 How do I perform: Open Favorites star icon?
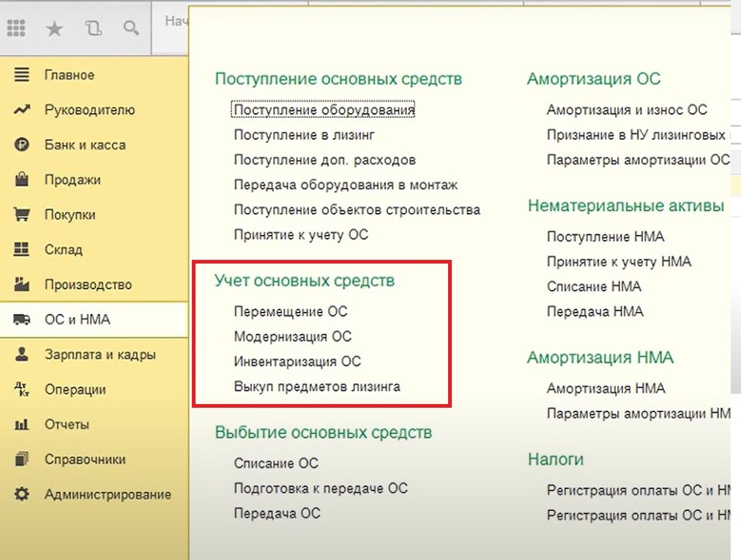(54, 29)
